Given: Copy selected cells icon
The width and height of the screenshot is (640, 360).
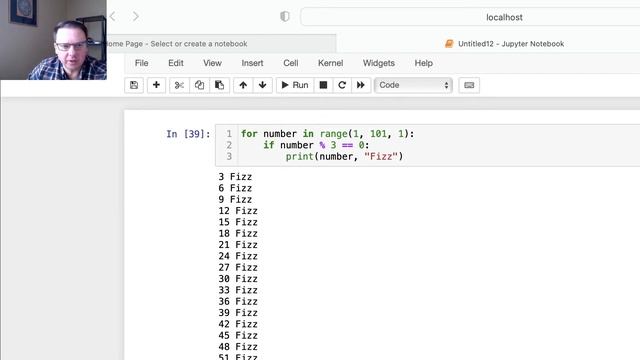Looking at the screenshot, I should click(x=199, y=85).
